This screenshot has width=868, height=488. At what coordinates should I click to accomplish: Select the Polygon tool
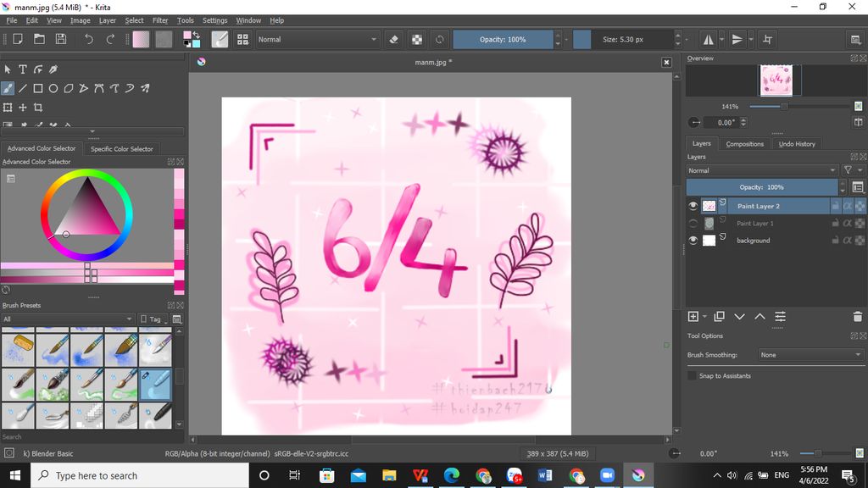(x=68, y=88)
